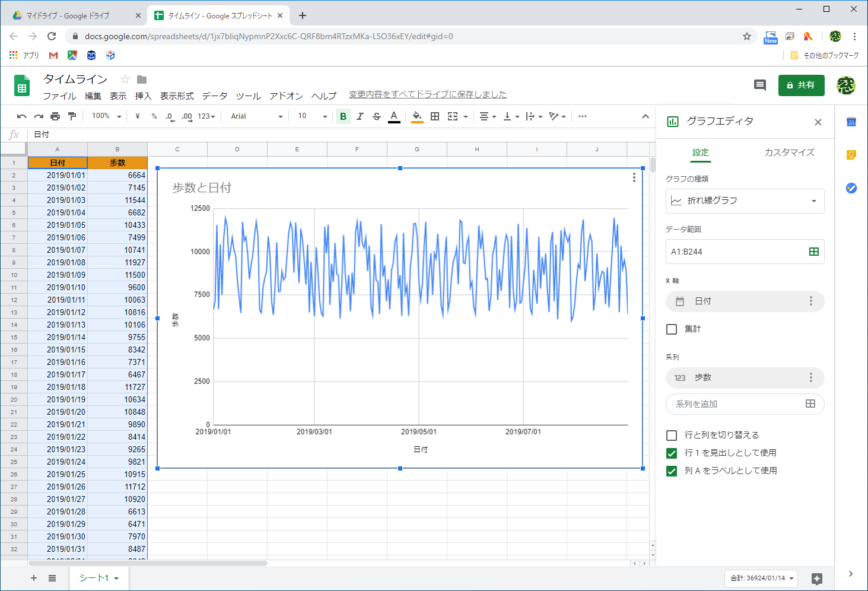Open the fill color picker
Image resolution: width=868 pixels, height=591 pixels.
click(417, 116)
